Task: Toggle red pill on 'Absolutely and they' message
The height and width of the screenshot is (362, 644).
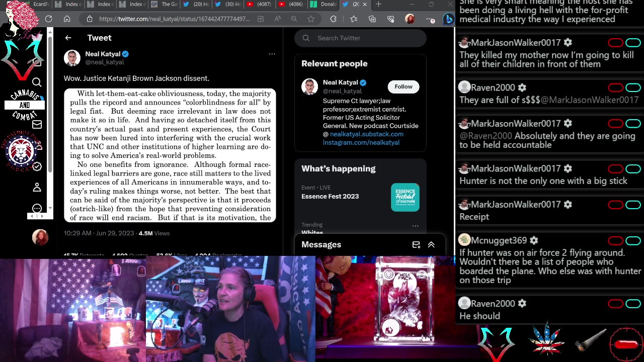Action: coord(615,124)
